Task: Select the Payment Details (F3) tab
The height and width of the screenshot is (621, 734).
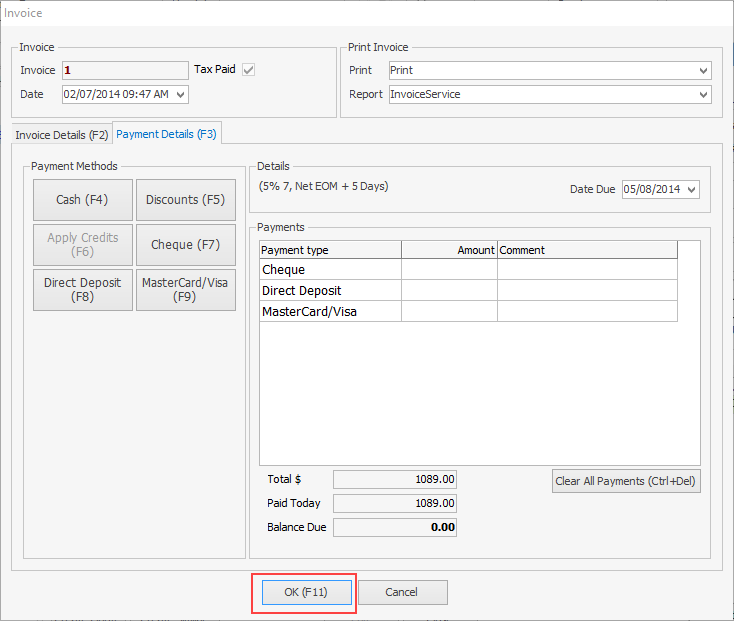Action: click(x=166, y=134)
